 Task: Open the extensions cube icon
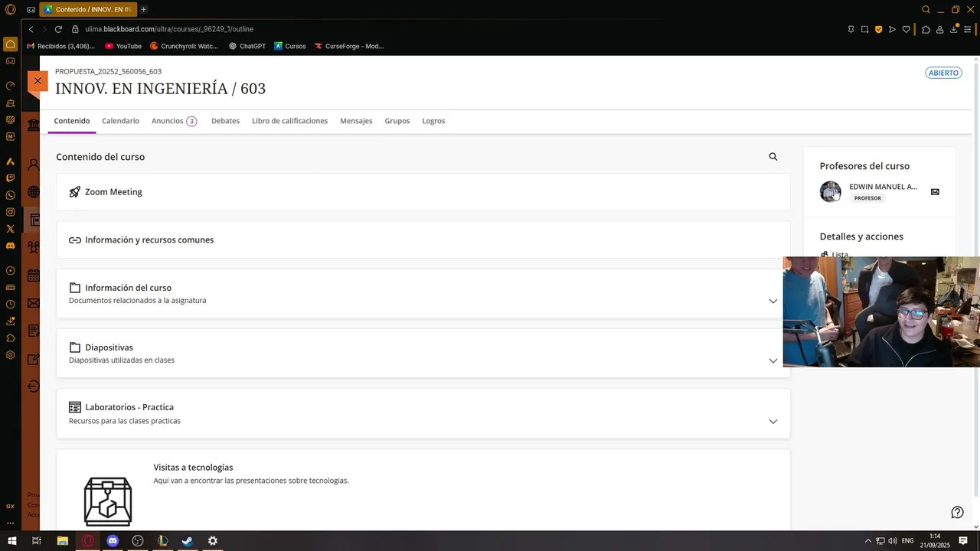tap(926, 29)
